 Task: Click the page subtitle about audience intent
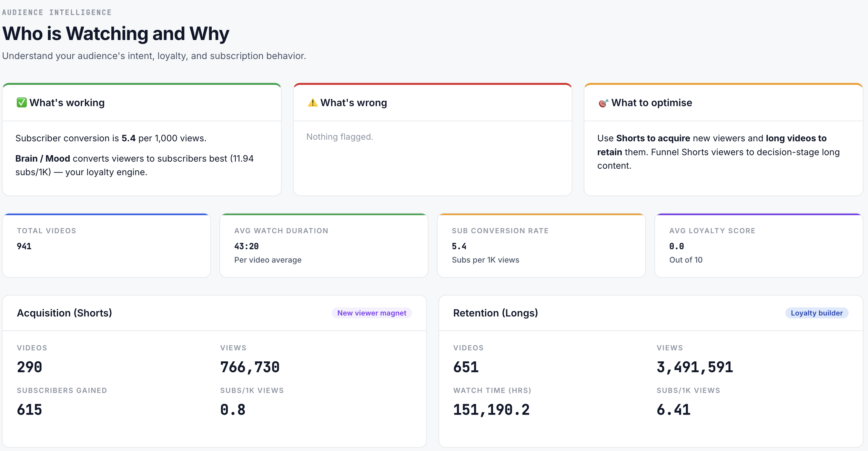154,56
